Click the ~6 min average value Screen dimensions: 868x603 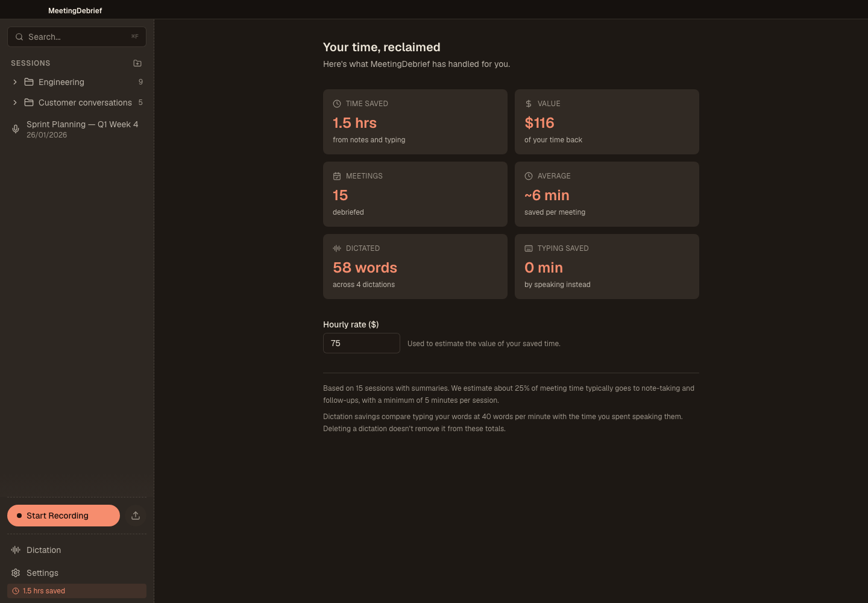coord(547,195)
